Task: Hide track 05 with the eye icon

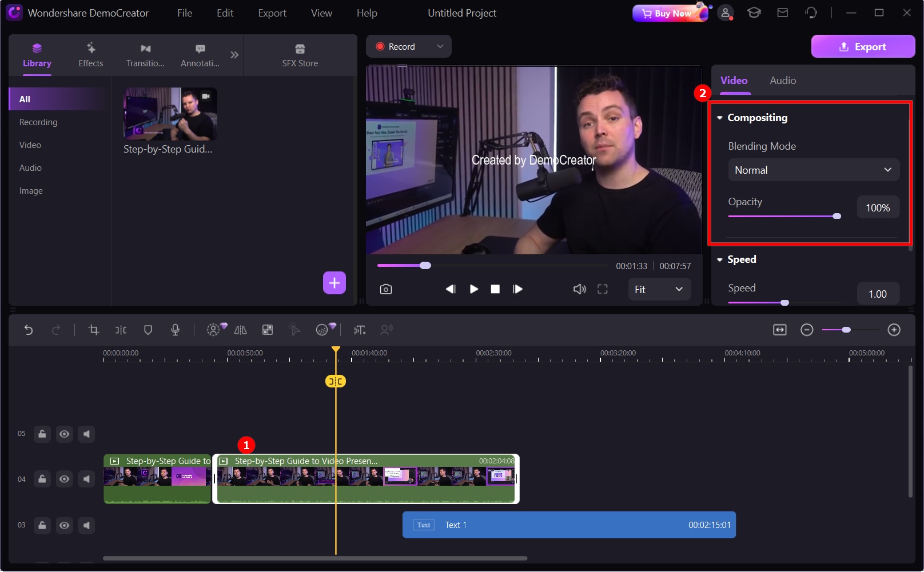Action: (65, 434)
